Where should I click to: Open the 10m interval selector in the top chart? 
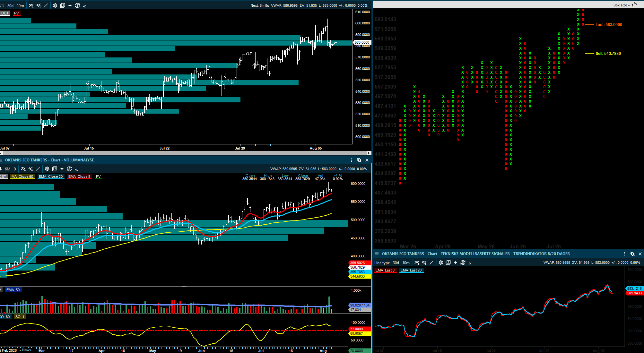(x=21, y=6)
